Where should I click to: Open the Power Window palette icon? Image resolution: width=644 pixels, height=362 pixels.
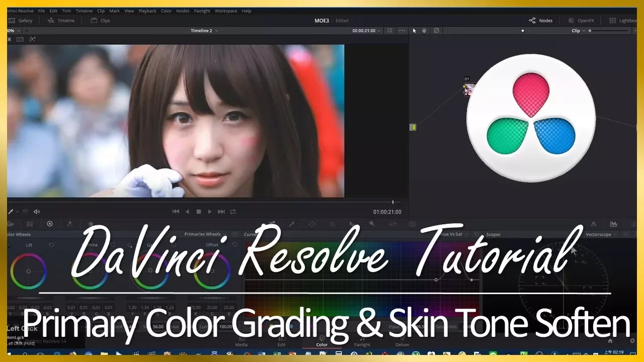point(312,224)
